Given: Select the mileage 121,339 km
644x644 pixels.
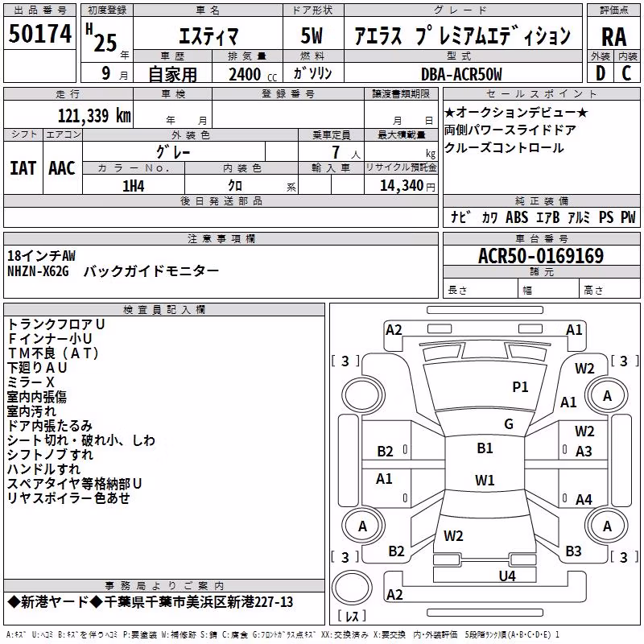Looking at the screenshot, I should 94,115.
